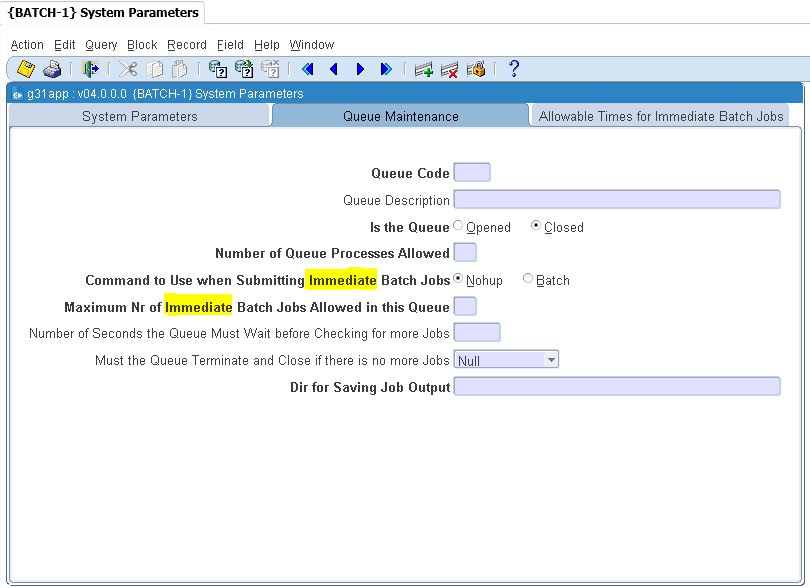The image size is (810, 588).
Task: Jump to the last record
Action: pyautogui.click(x=386, y=69)
